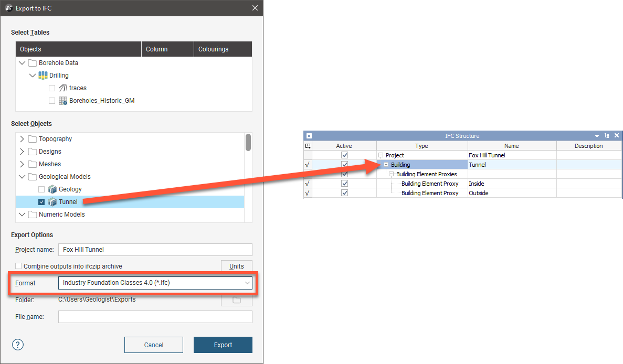Expand the Designs folder
This screenshot has height=364, width=623.
tap(22, 152)
